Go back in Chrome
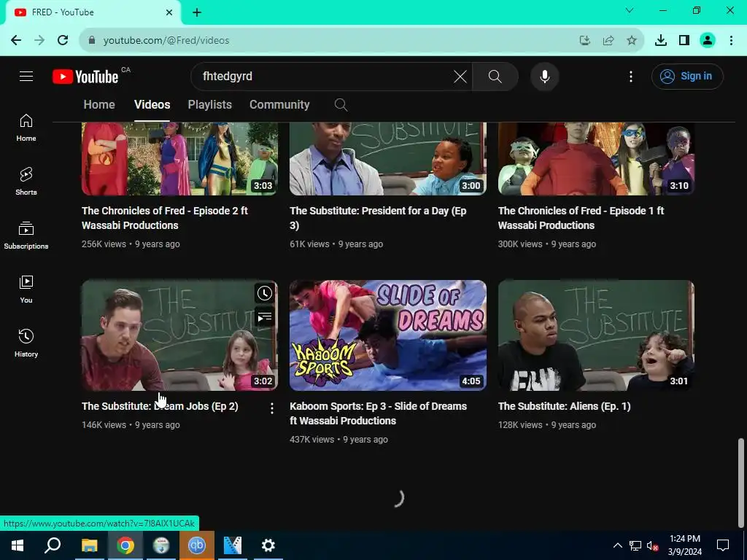The width and height of the screenshot is (747, 560). click(16, 41)
